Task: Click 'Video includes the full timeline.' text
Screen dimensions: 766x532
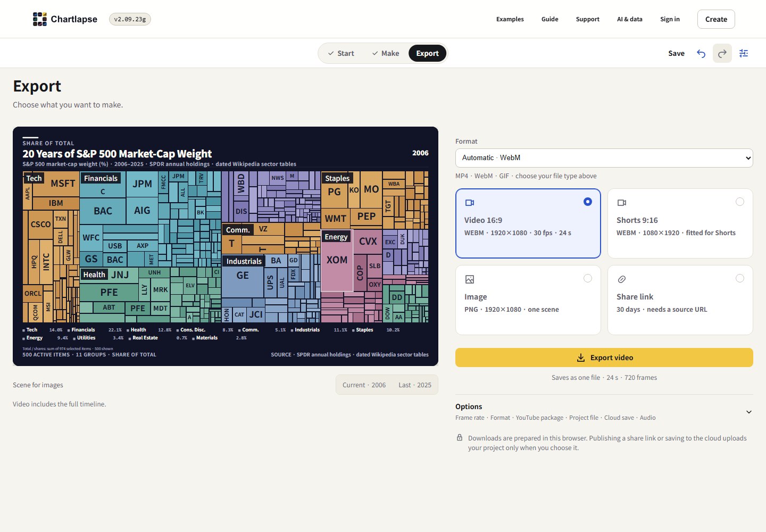Action: (x=60, y=404)
